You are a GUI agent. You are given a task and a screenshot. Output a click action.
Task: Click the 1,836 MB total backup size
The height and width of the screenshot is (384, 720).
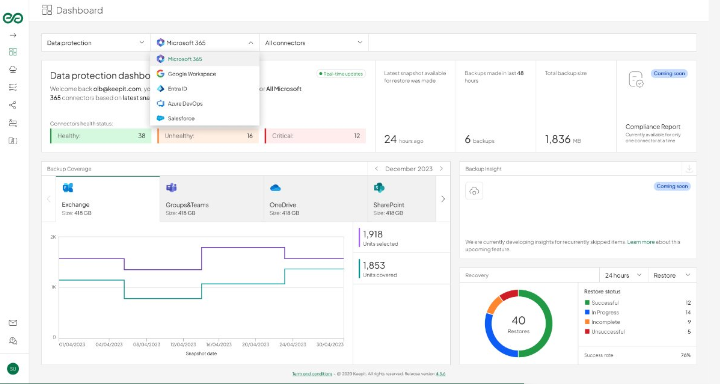(563, 139)
